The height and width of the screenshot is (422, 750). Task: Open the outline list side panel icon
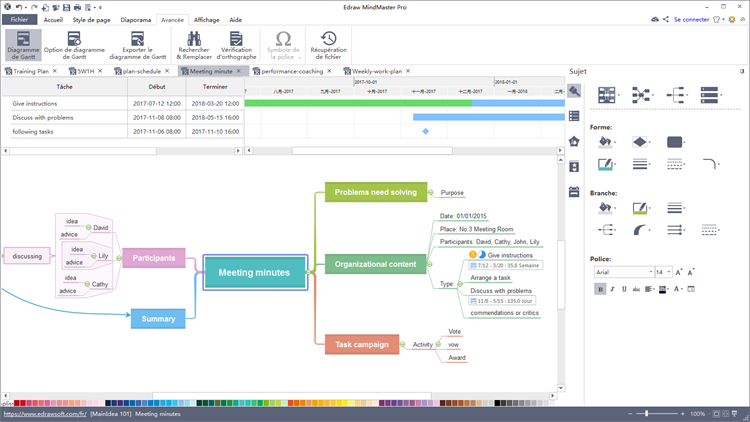click(x=574, y=116)
